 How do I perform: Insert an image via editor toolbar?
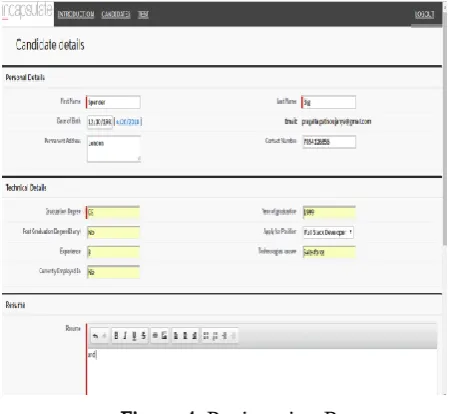(164, 336)
